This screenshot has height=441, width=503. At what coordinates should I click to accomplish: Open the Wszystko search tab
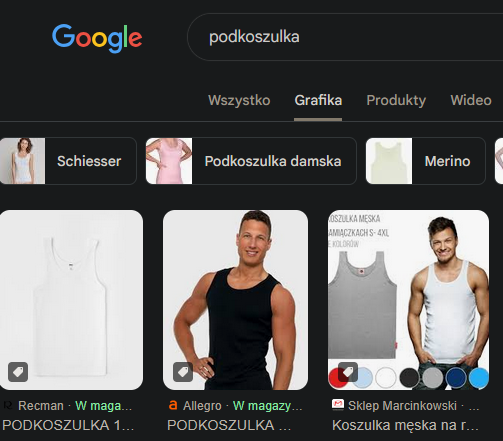click(x=239, y=100)
